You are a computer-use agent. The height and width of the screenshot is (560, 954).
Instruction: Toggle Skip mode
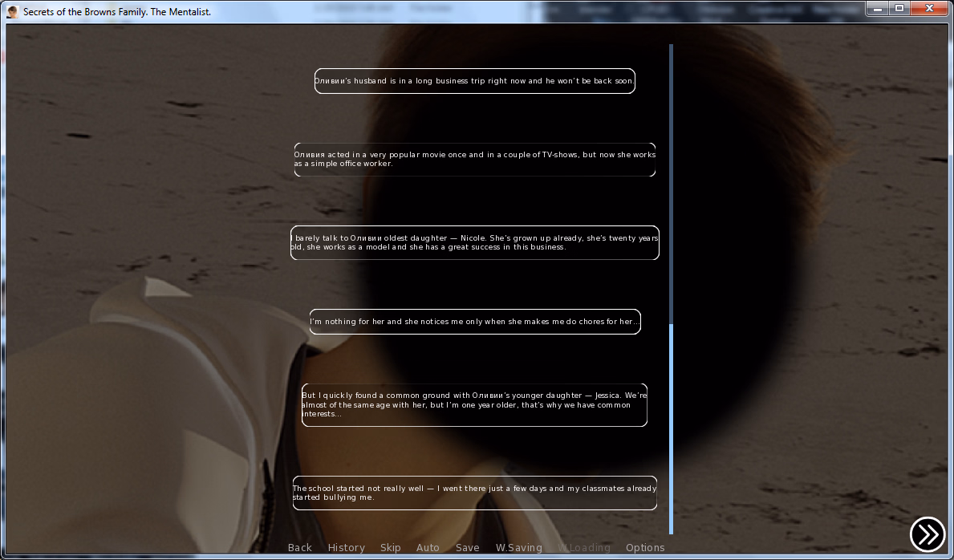390,547
